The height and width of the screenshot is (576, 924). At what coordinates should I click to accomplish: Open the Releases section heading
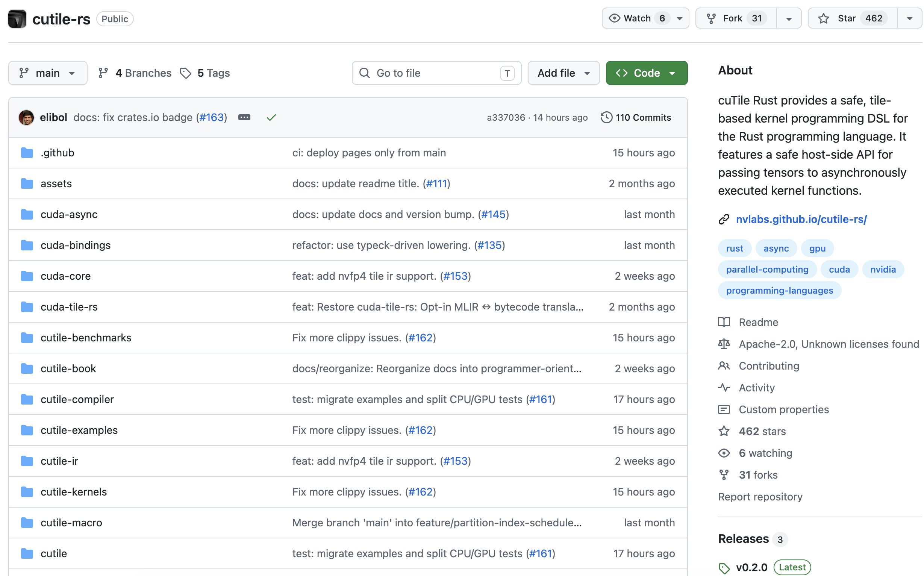(x=744, y=539)
